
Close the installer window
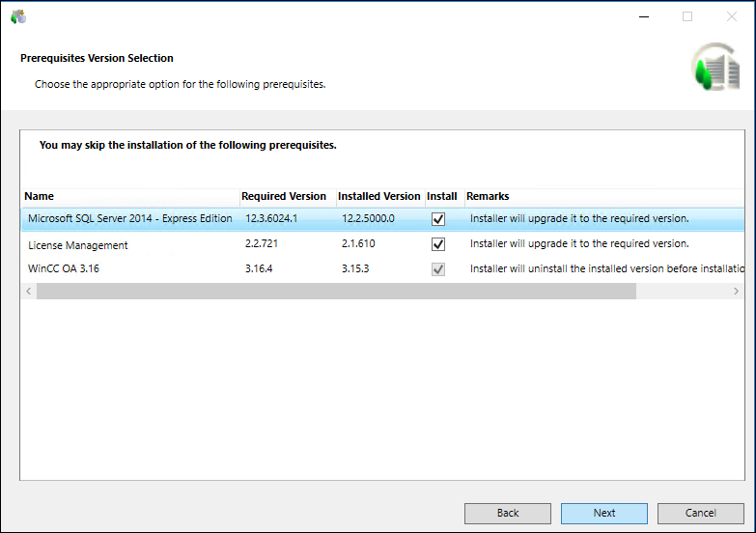point(731,16)
